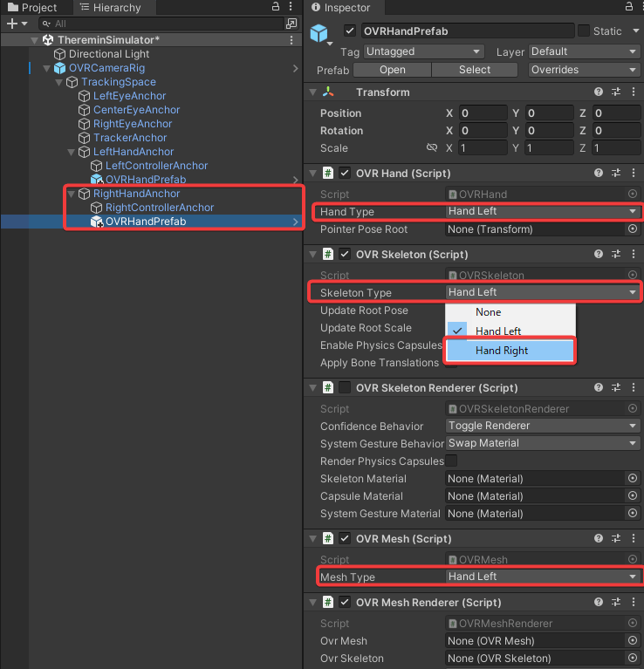644x669 pixels.
Task: Open OVR Skeleton Renderer context menu
Action: point(634,387)
